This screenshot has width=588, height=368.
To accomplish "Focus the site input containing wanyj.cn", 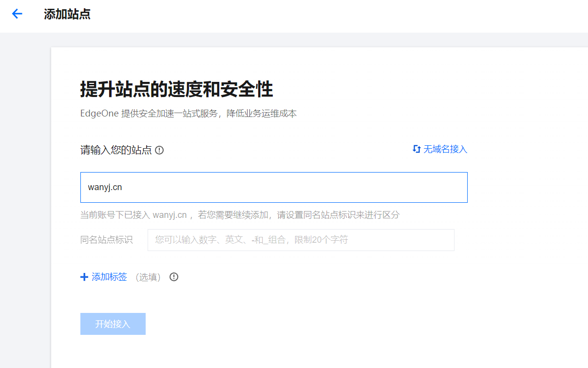I will [x=273, y=187].
